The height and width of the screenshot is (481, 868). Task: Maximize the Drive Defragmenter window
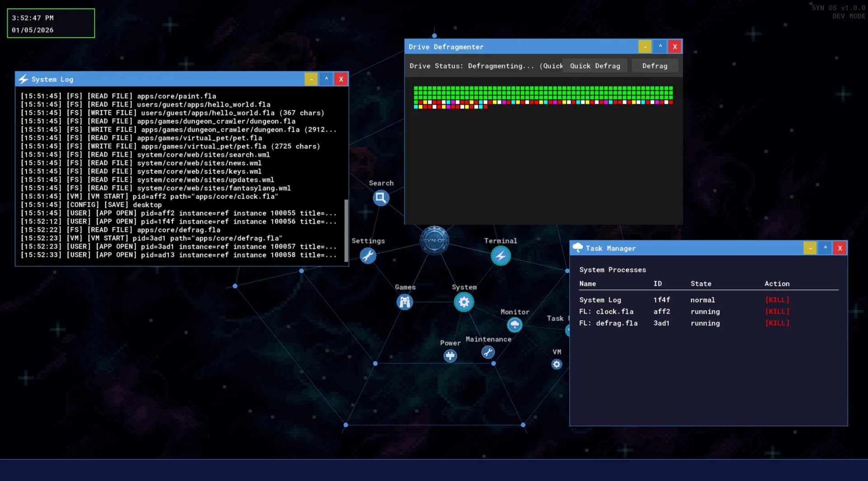point(660,47)
